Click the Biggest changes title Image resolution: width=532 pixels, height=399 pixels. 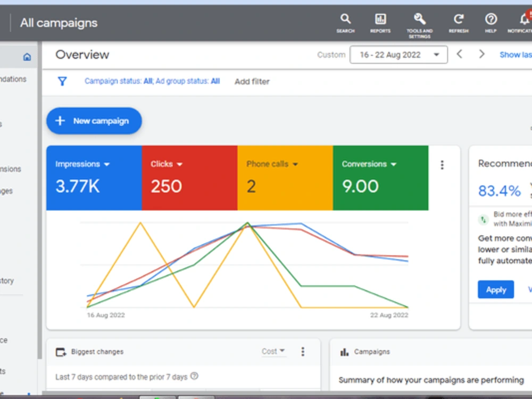tap(97, 352)
